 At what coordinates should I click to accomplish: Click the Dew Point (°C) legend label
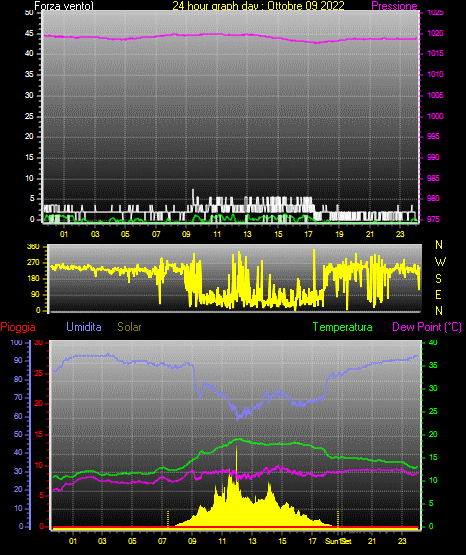(427, 327)
